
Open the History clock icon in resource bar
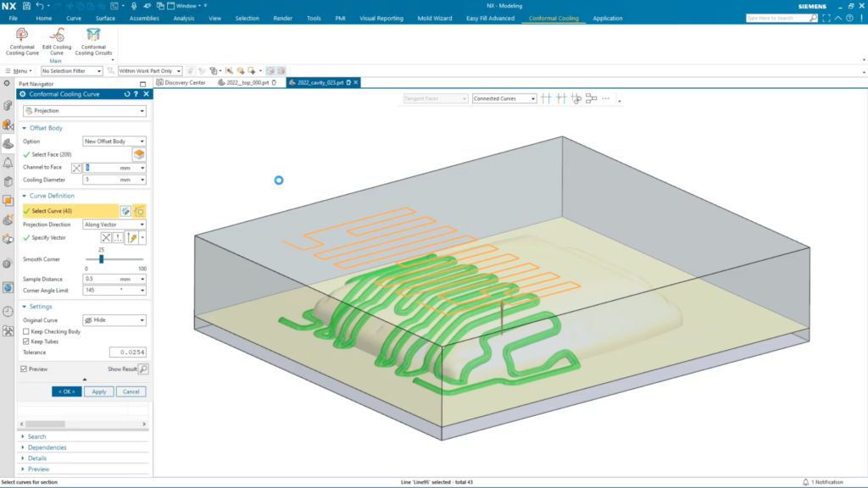pos(8,312)
